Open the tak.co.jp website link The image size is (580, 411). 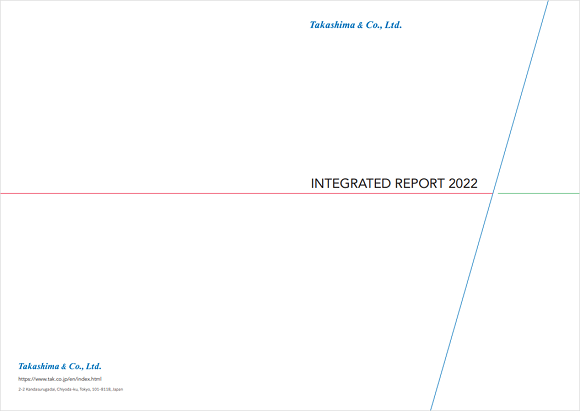pos(60,379)
